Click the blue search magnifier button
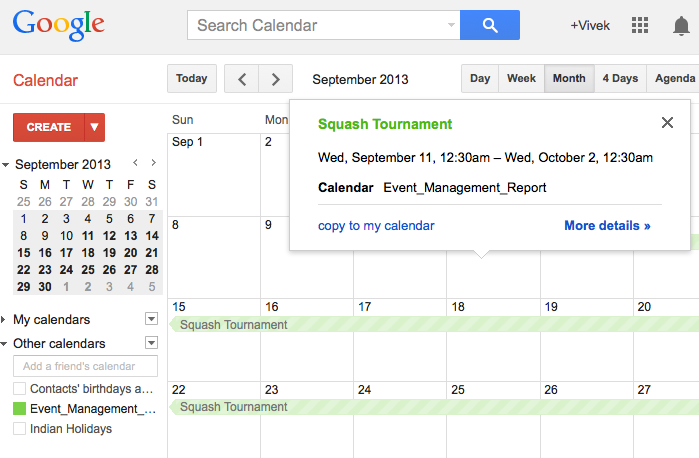Screen dimensions: 699x458 489,25
